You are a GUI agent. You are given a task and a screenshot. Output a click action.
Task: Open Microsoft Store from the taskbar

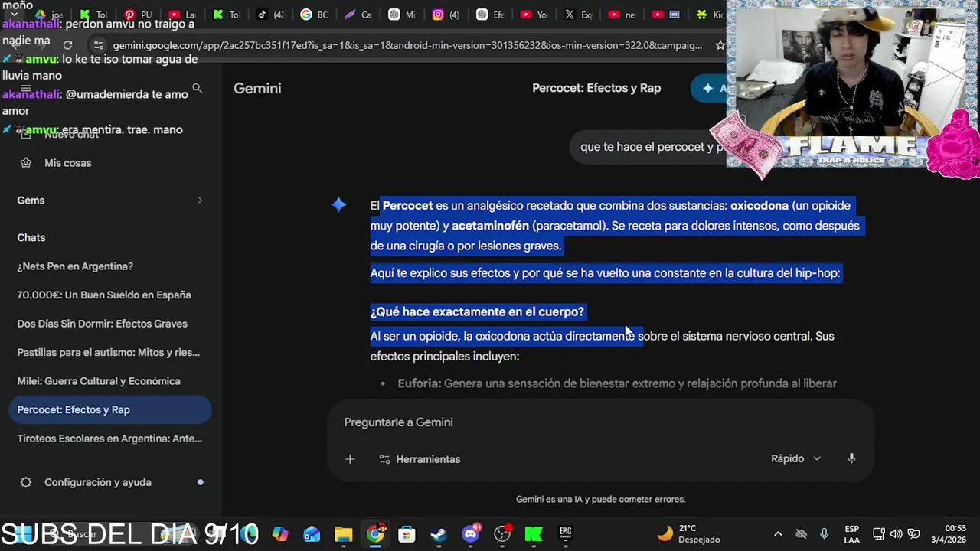click(x=407, y=534)
